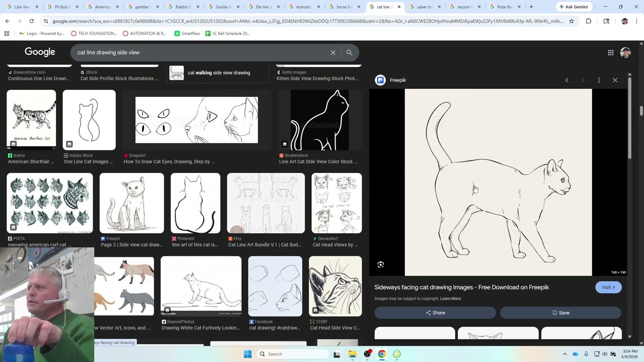This screenshot has height=362, width=644.
Task: Open LC Bell Schedule bookmark
Action: pos(227,33)
